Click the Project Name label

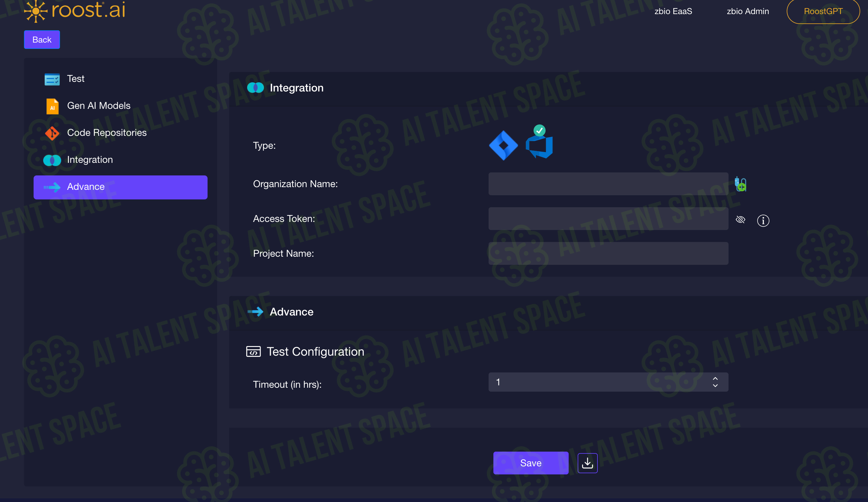283,253
